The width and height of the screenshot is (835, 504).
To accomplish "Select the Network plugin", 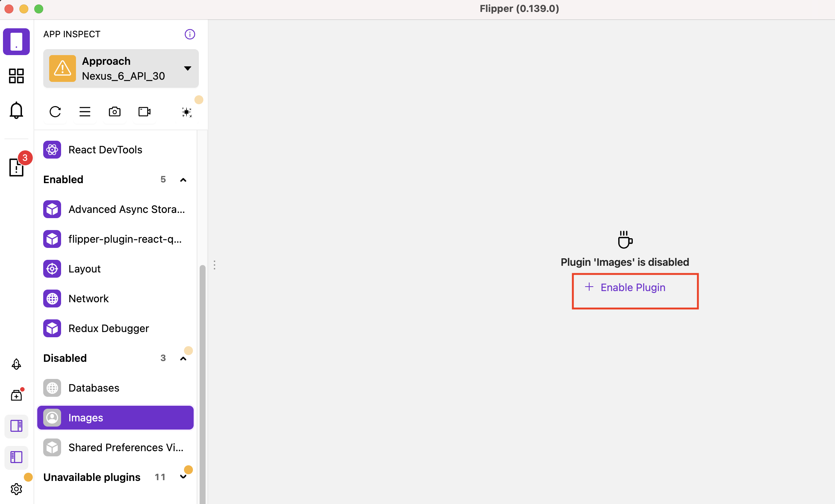I will 89,299.
